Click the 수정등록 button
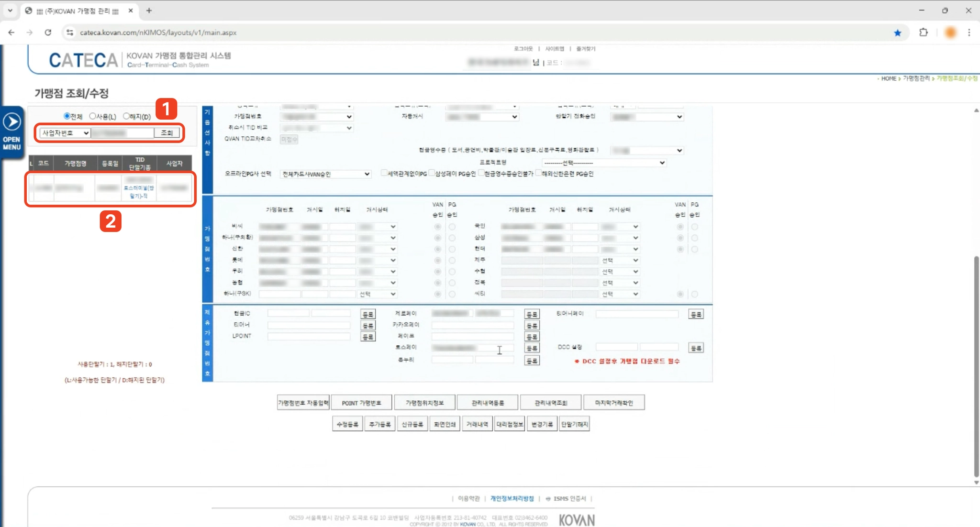This screenshot has height=527, width=980. [347, 424]
